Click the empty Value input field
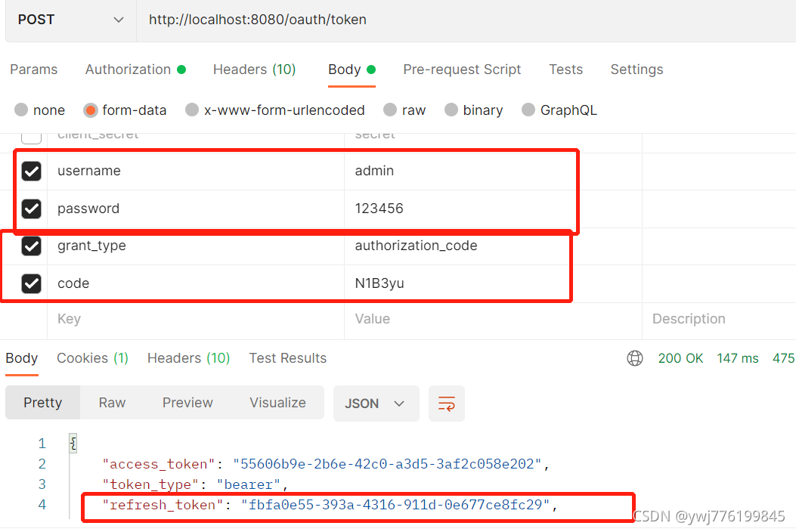The height and width of the screenshot is (532, 796). [x=492, y=320]
